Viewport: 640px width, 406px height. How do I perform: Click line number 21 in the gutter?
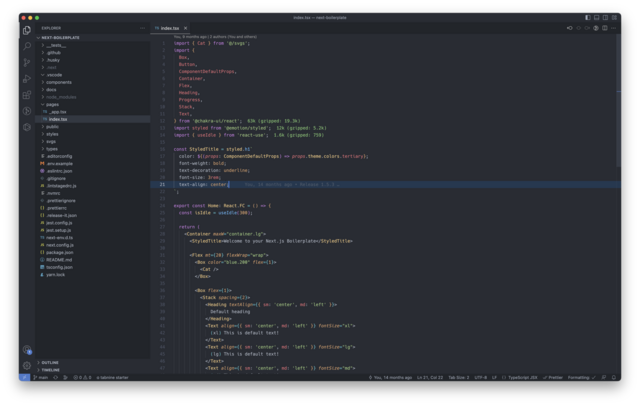[x=162, y=184]
